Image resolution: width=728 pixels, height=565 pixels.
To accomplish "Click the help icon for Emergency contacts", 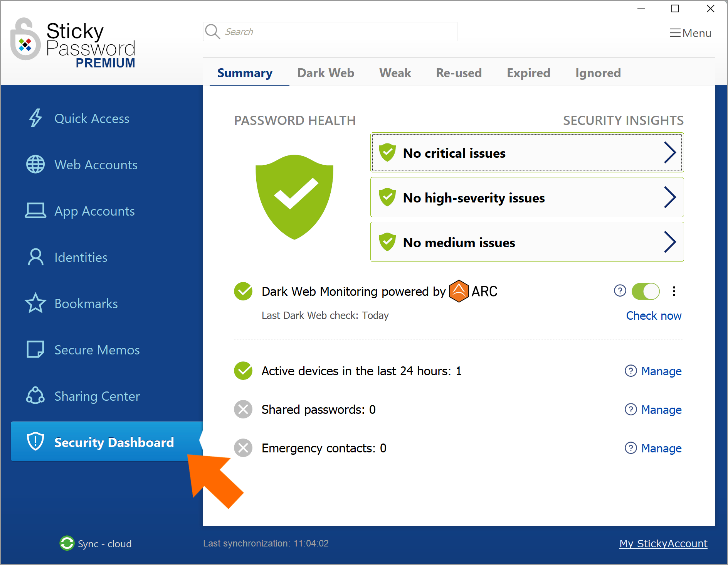I will coord(631,448).
